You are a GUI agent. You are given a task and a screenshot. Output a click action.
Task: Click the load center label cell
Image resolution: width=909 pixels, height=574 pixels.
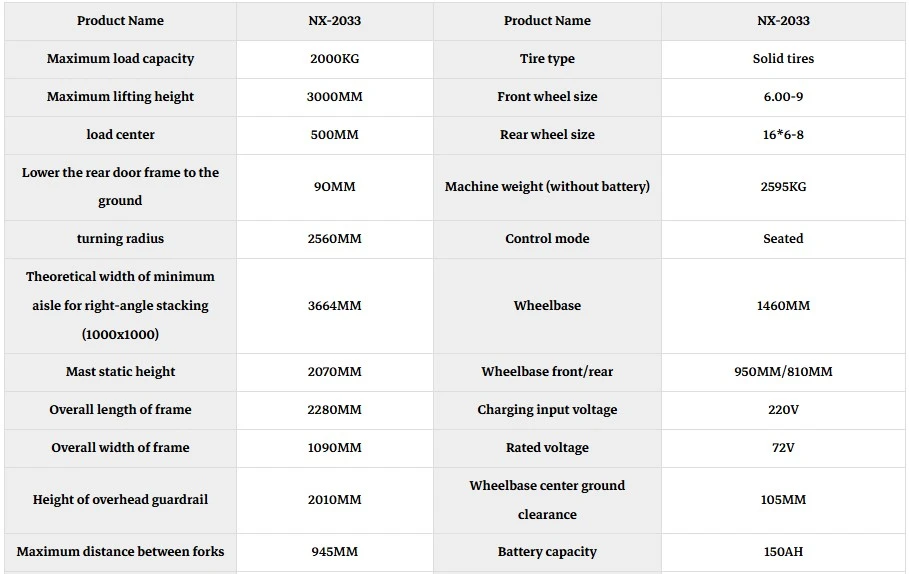click(120, 135)
